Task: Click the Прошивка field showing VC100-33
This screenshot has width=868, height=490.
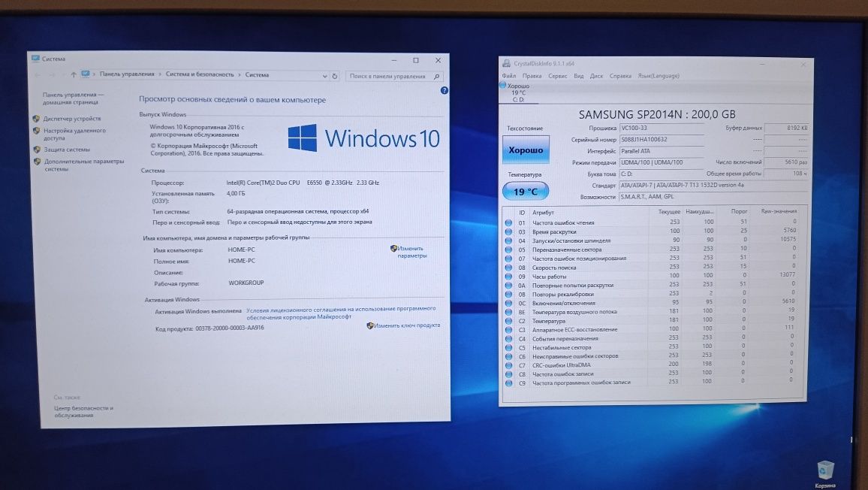Action: [661, 128]
